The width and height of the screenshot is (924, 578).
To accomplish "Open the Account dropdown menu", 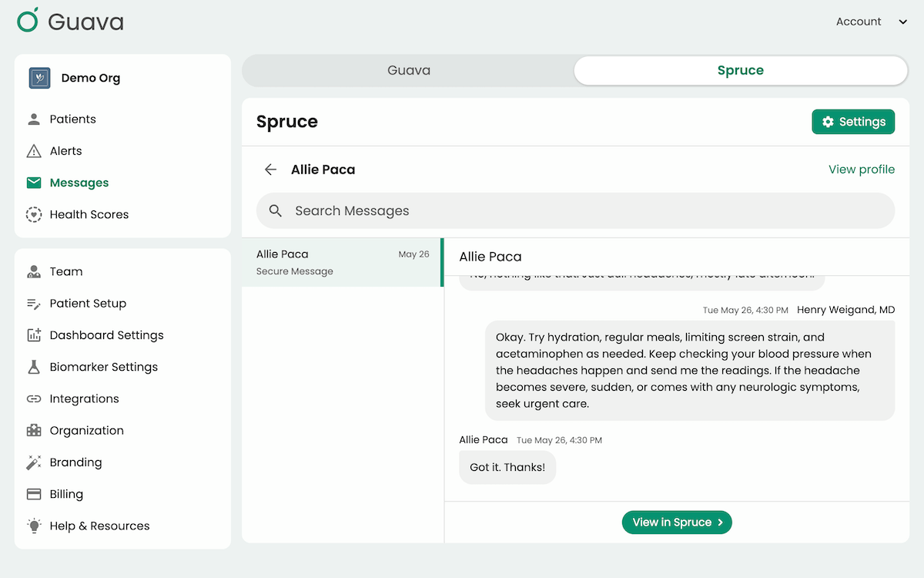I will click(872, 22).
